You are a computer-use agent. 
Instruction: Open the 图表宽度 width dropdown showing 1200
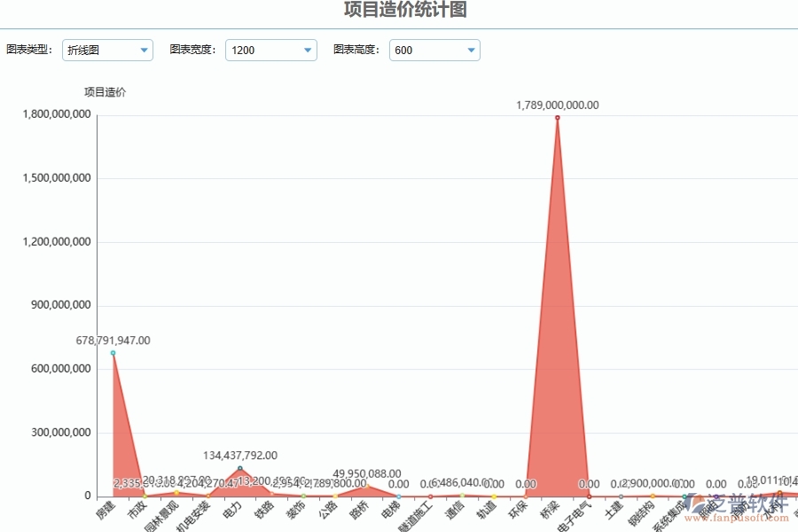click(270, 50)
